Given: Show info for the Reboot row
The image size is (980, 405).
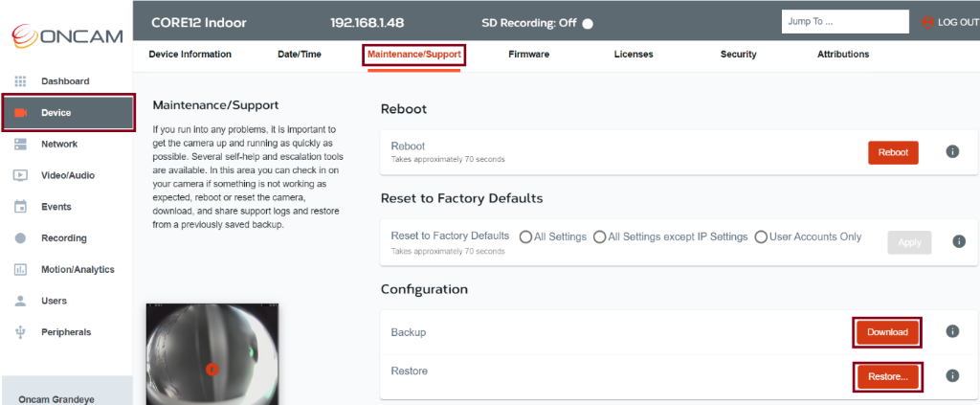Looking at the screenshot, I should (952, 152).
